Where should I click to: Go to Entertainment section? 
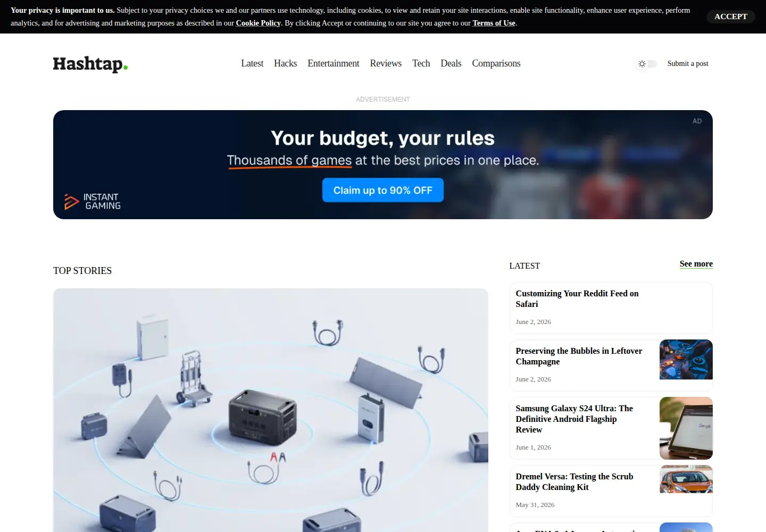click(334, 63)
